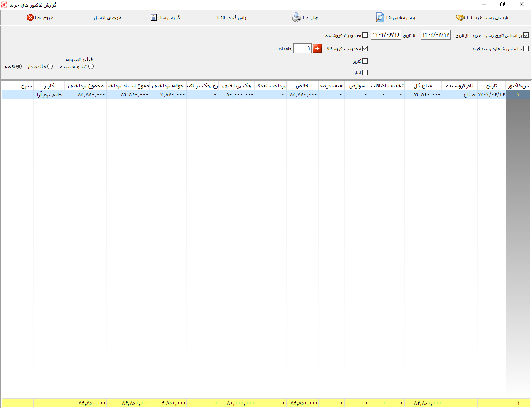532x409 pixels.
Task: Click the report builder document icon
Action: [x=154, y=17]
